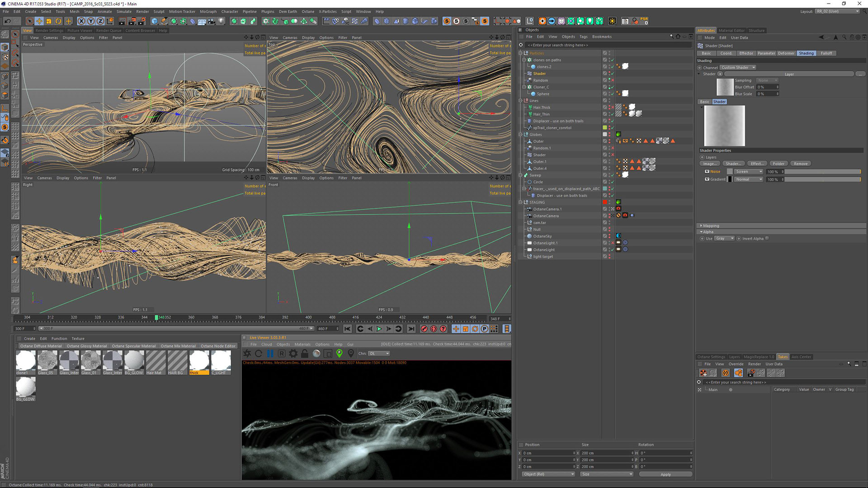The width and height of the screenshot is (868, 488).
Task: Add a Cube primitive object
Action: point(155,21)
